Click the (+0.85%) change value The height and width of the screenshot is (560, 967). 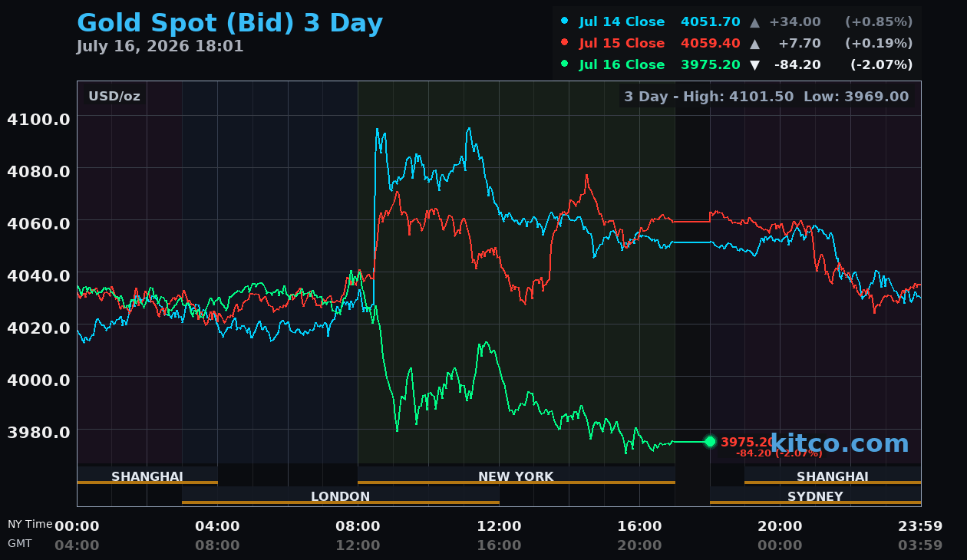879,21
